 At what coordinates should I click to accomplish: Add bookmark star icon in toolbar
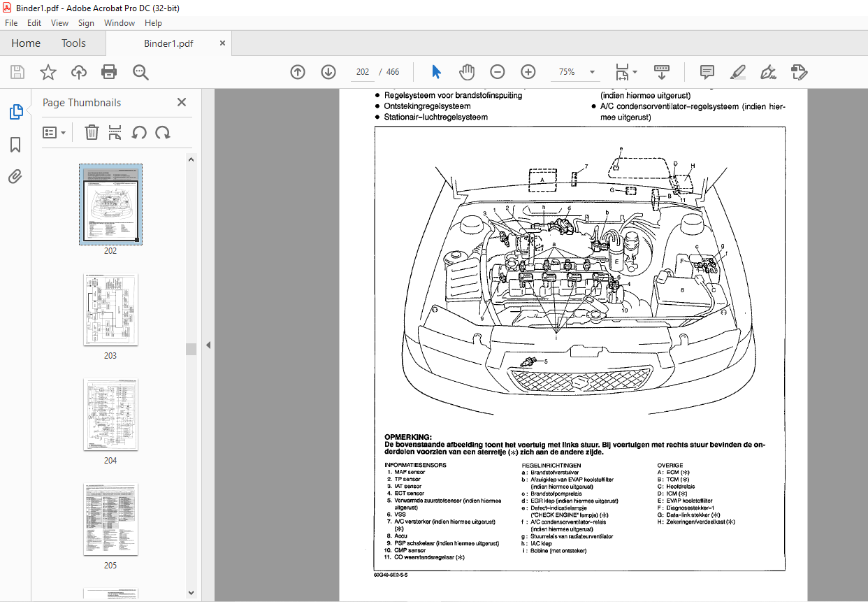click(x=48, y=72)
